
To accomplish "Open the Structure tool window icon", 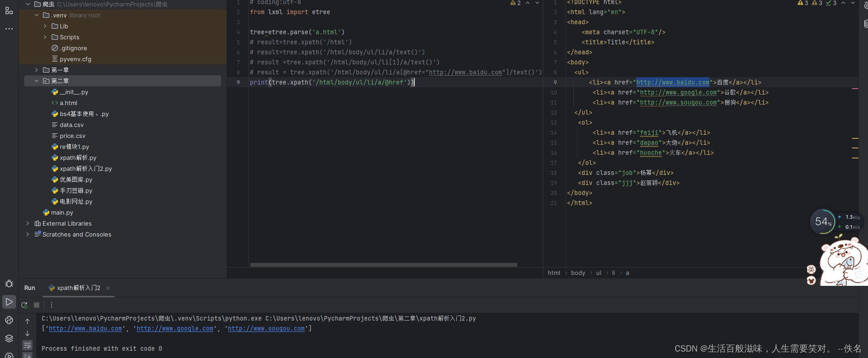I will (9, 11).
